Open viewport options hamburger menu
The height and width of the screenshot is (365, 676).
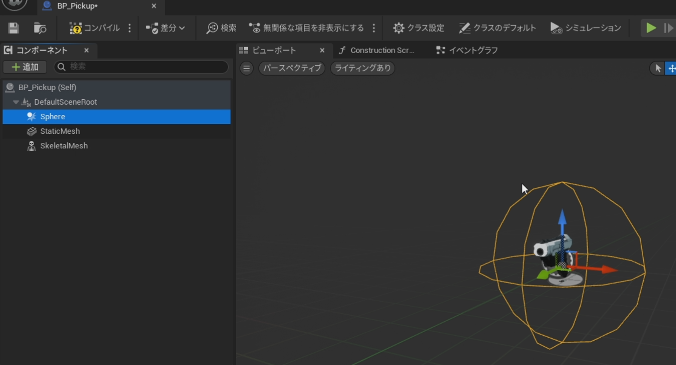tap(247, 68)
